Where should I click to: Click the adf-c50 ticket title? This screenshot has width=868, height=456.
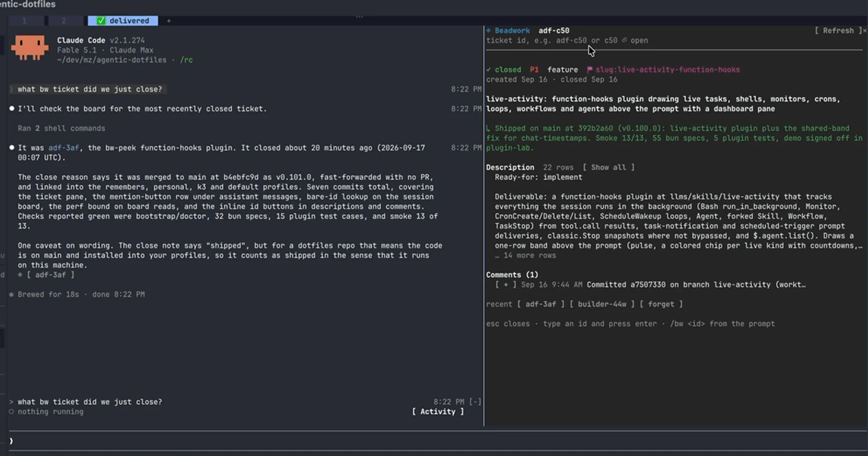pos(554,30)
